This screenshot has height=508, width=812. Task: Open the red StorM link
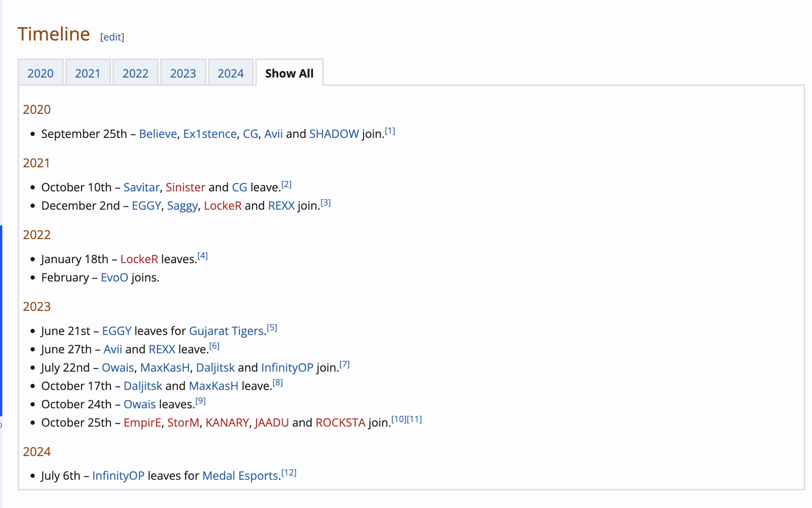183,422
